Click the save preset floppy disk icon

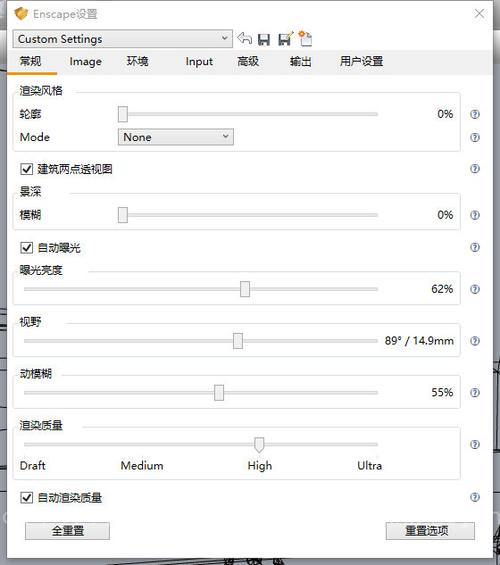click(x=264, y=39)
